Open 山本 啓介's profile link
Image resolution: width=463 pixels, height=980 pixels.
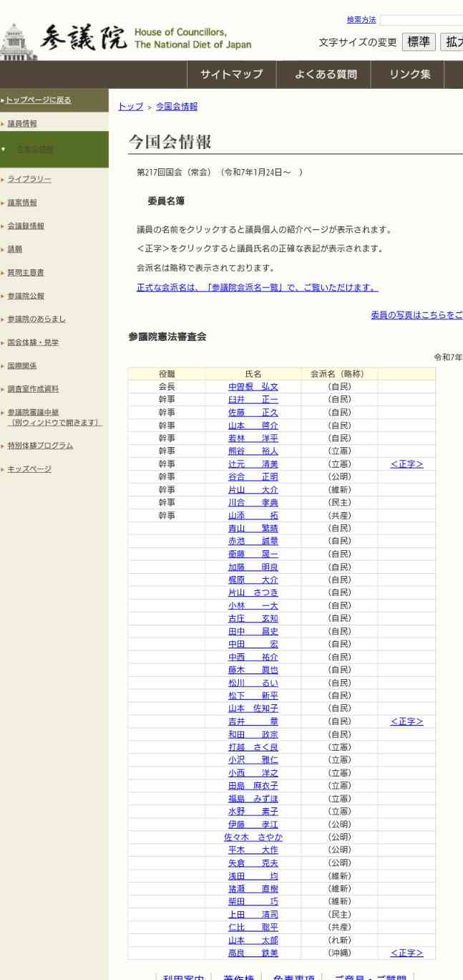[253, 426]
